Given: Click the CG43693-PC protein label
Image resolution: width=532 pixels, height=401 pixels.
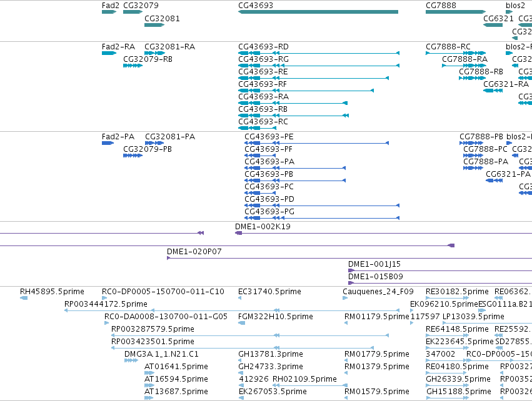Looking at the screenshot, I should [269, 187].
